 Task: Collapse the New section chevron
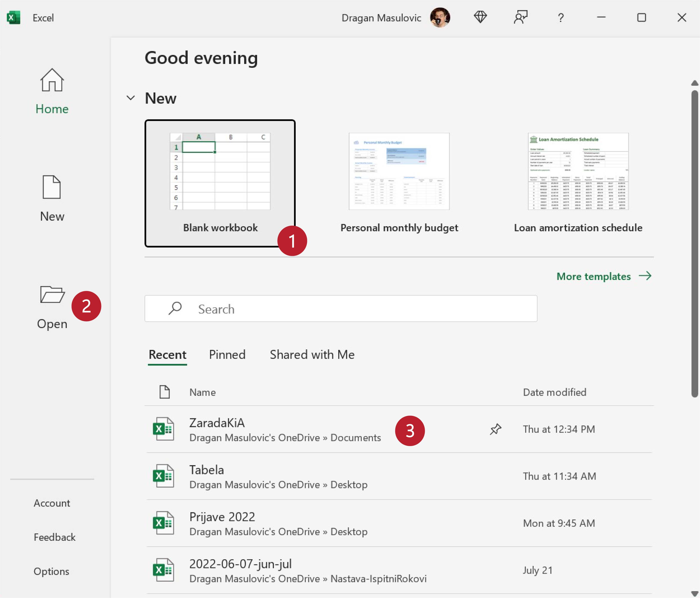(x=131, y=98)
